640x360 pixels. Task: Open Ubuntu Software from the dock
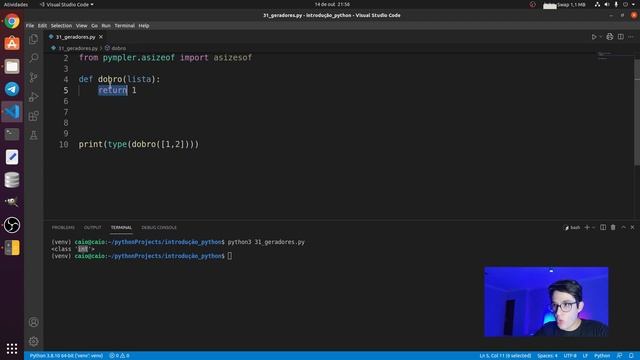pyautogui.click(x=12, y=43)
